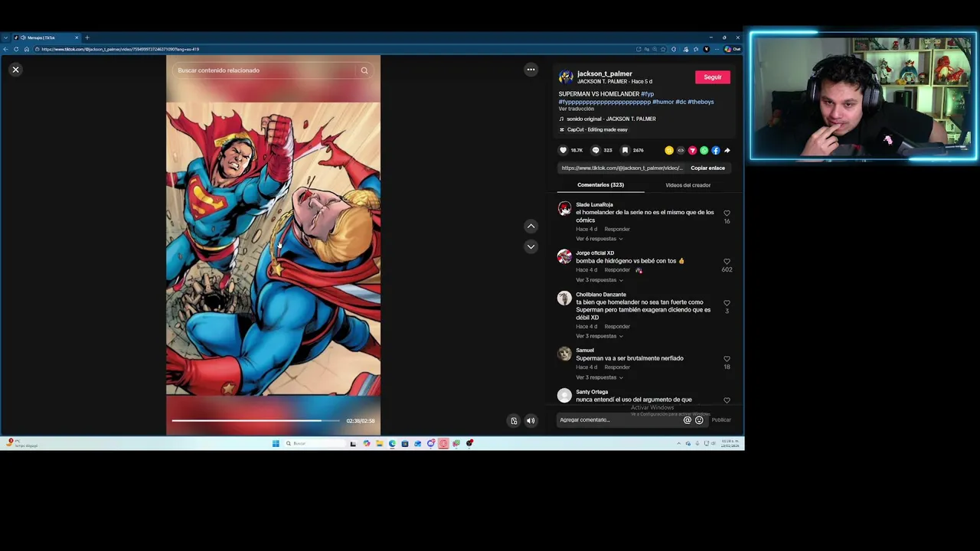The height and width of the screenshot is (551, 980).
Task: Repost with the yellow repost icon
Action: click(x=669, y=150)
